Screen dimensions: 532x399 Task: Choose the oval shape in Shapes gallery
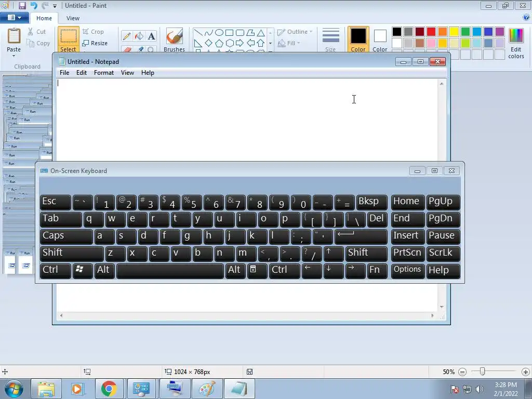[x=219, y=33]
